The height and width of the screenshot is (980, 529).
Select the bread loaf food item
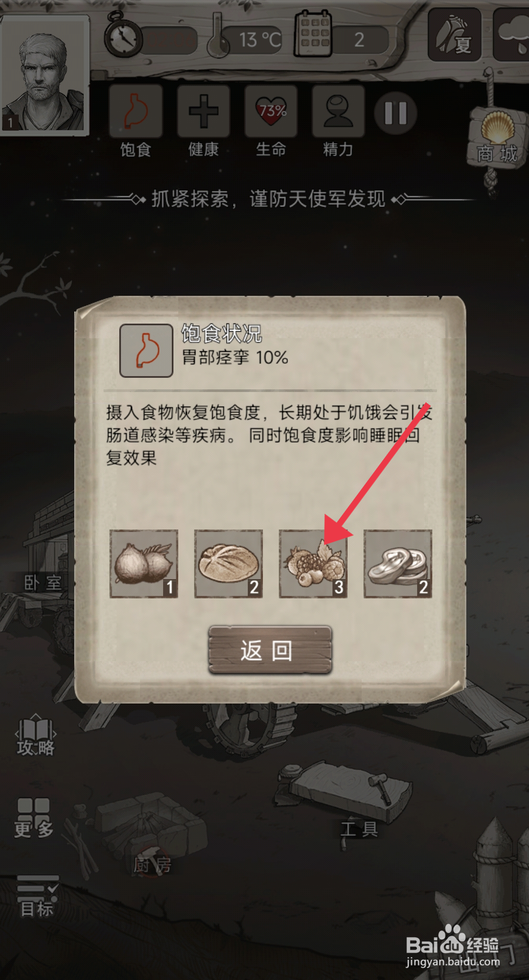click(228, 563)
